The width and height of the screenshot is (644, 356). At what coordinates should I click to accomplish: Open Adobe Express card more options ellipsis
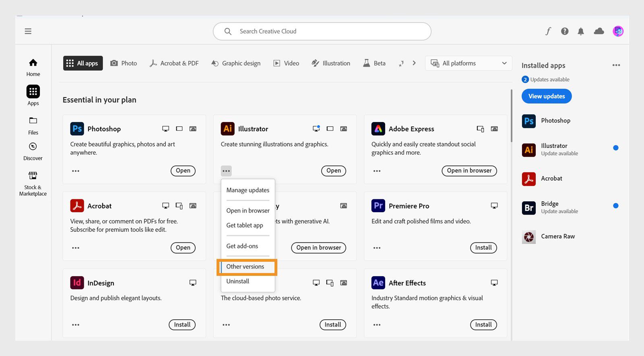click(377, 171)
